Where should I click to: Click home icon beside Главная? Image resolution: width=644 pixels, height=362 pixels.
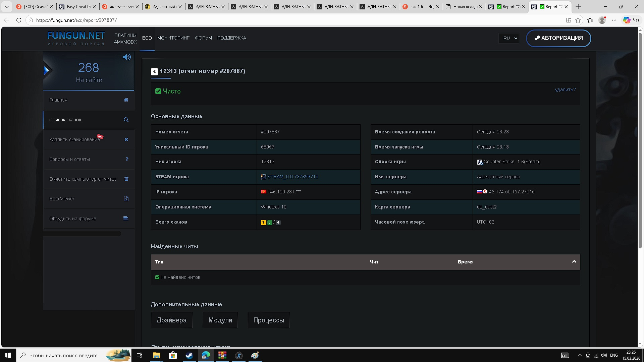(126, 100)
